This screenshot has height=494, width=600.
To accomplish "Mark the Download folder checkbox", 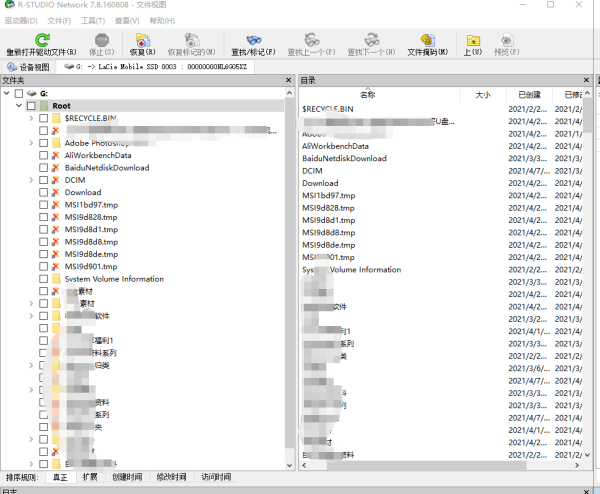I will pos(43,193).
